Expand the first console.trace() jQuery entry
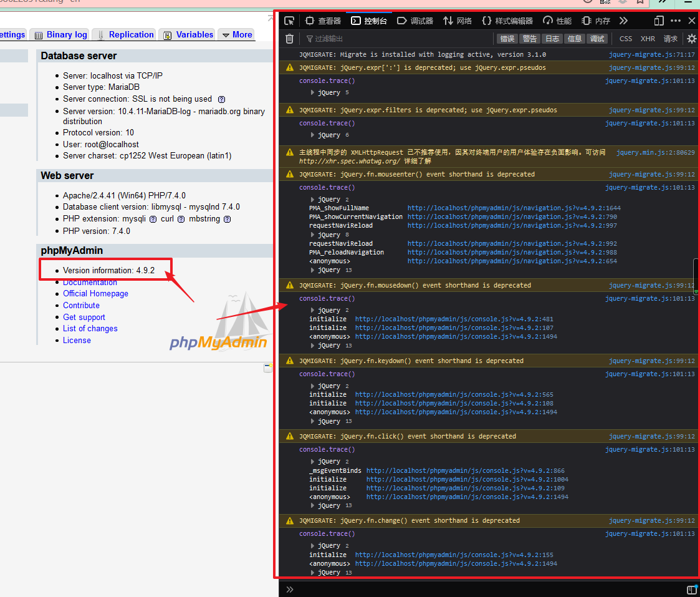700x597 pixels. (317, 92)
